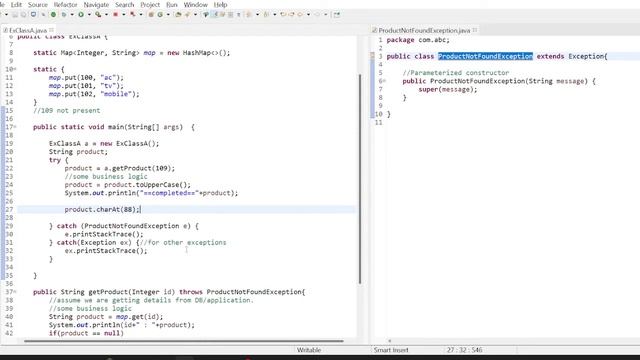640x360 pixels.
Task: Close the ExClassA.java editor tab
Action: (51, 30)
